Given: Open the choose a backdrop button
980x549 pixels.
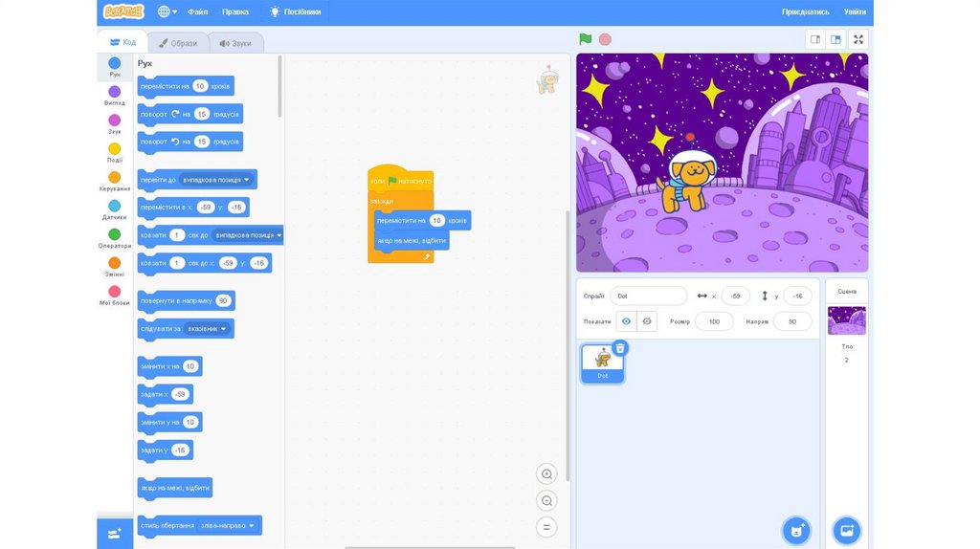Looking at the screenshot, I should [847, 531].
